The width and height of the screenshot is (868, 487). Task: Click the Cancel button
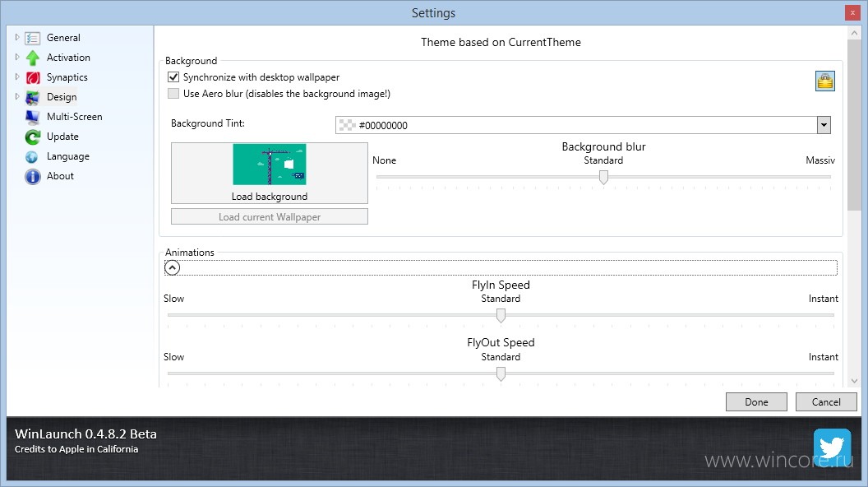pos(826,402)
